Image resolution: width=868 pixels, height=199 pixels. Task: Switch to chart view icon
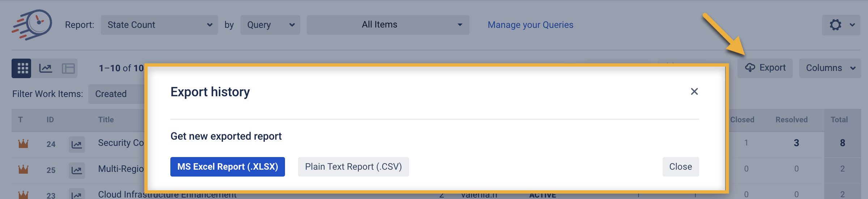tap(46, 68)
